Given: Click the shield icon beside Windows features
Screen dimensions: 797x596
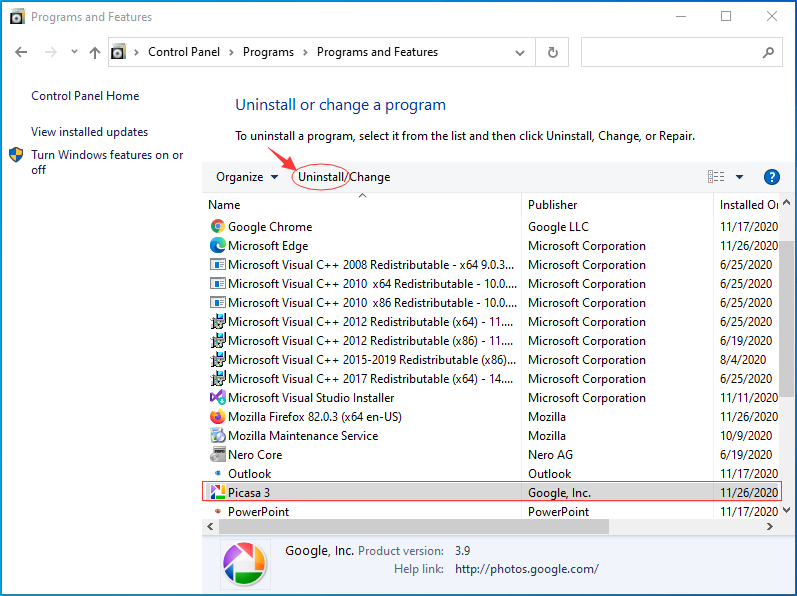Looking at the screenshot, I should tap(16, 155).
